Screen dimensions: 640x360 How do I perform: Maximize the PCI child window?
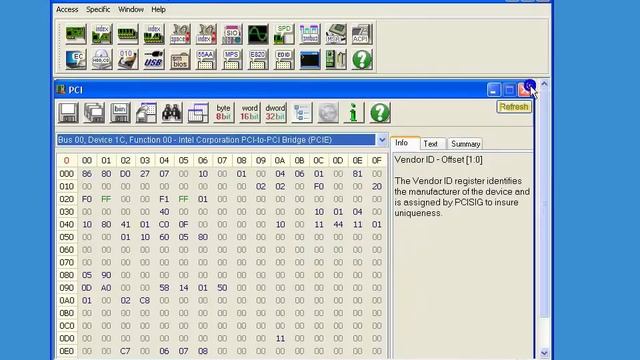coord(509,90)
